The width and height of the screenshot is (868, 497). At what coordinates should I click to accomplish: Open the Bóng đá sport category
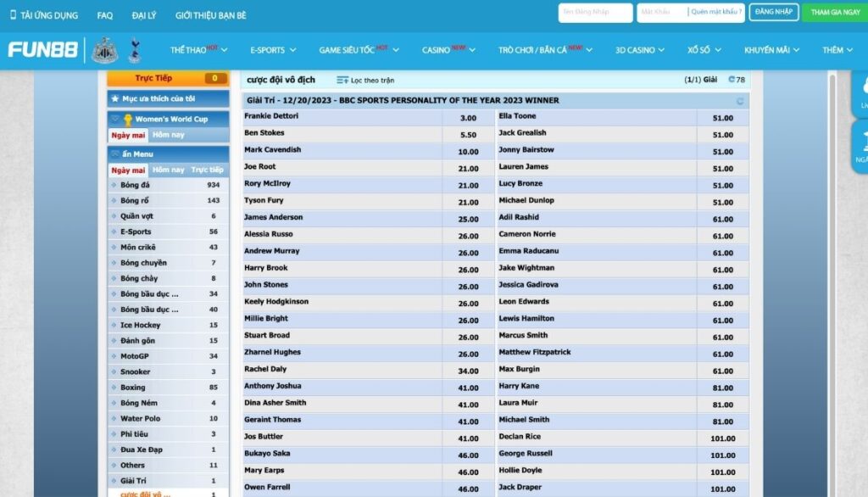coord(168,185)
